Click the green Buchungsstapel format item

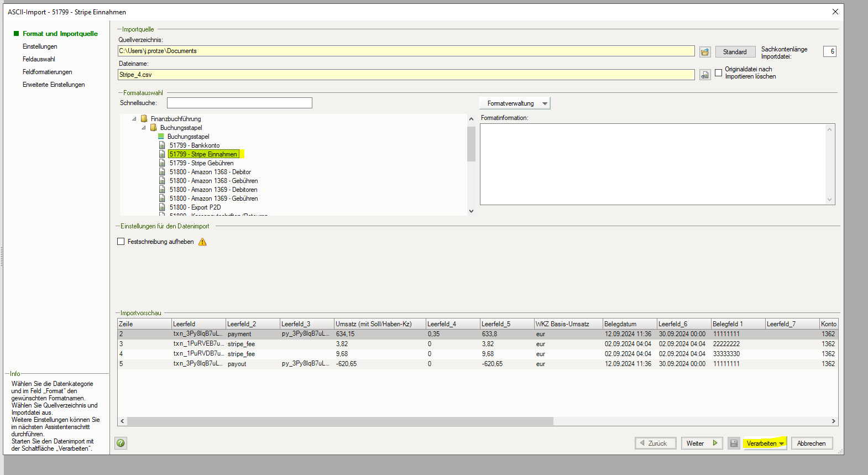pyautogui.click(x=188, y=137)
